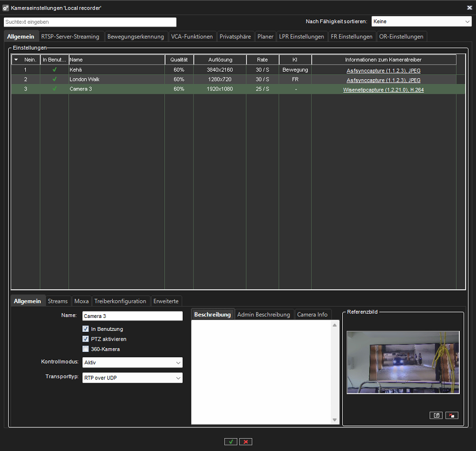Enable the 360-Kamera checkbox
Screen dimensions: 476x451
pos(86,349)
